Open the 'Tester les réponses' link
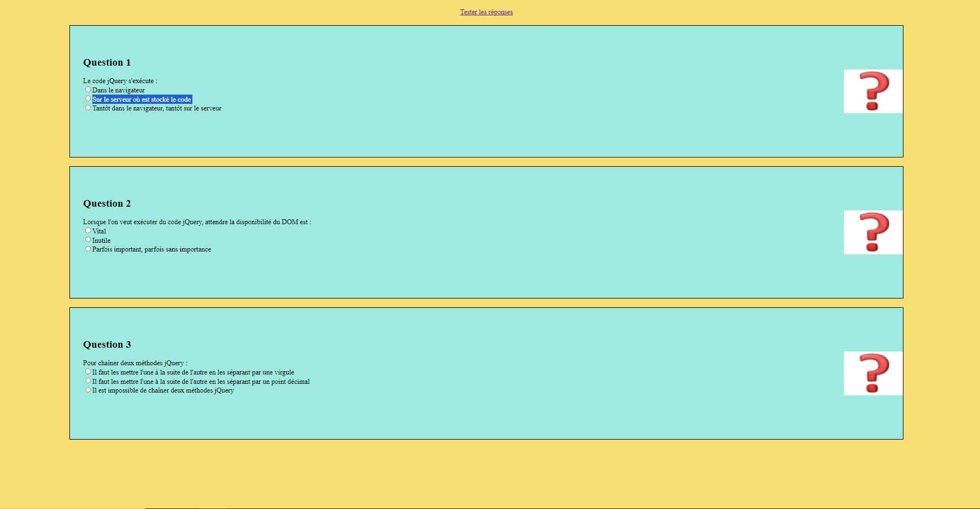The width and height of the screenshot is (980, 509). [486, 12]
